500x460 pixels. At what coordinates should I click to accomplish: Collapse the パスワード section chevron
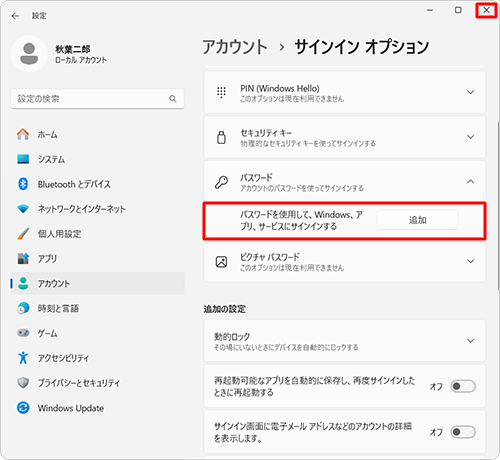coord(470,182)
